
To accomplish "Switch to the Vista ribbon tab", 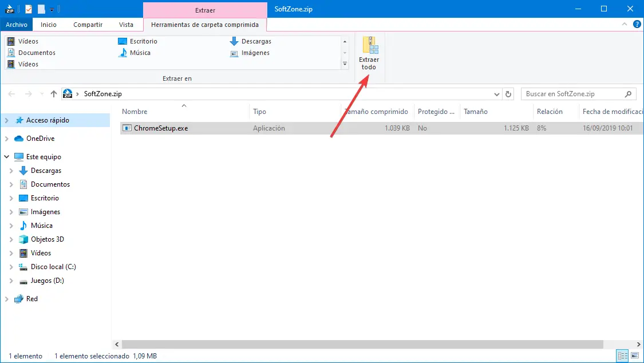I will click(x=126, y=25).
